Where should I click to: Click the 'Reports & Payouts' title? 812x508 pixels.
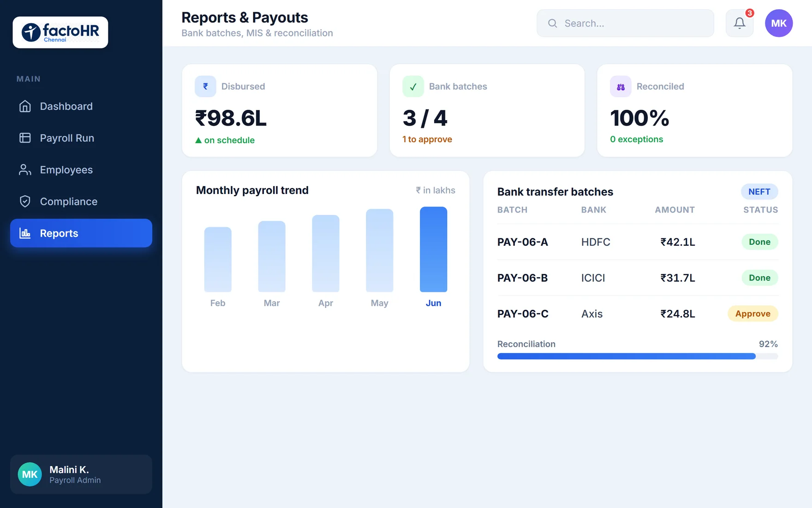pos(245,18)
